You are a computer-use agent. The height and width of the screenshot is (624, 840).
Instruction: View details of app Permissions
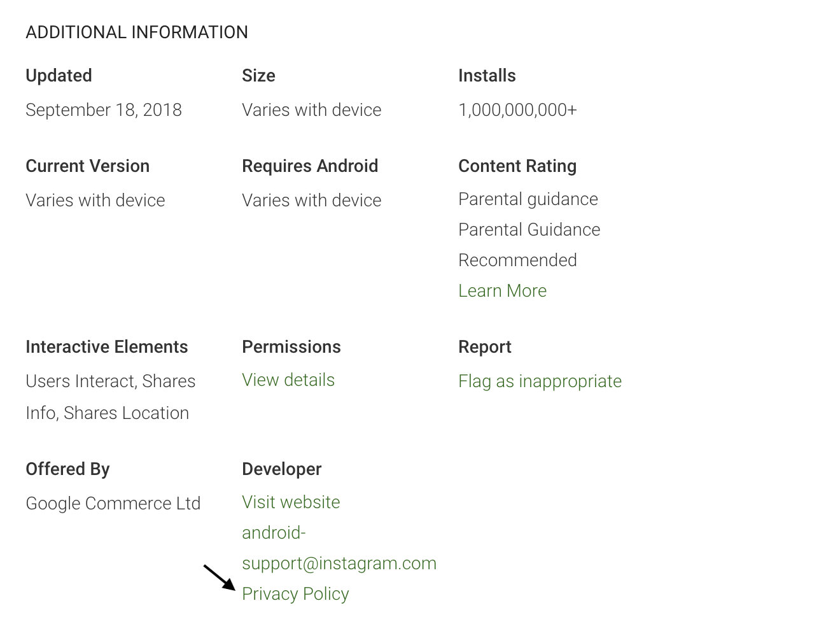[288, 379]
